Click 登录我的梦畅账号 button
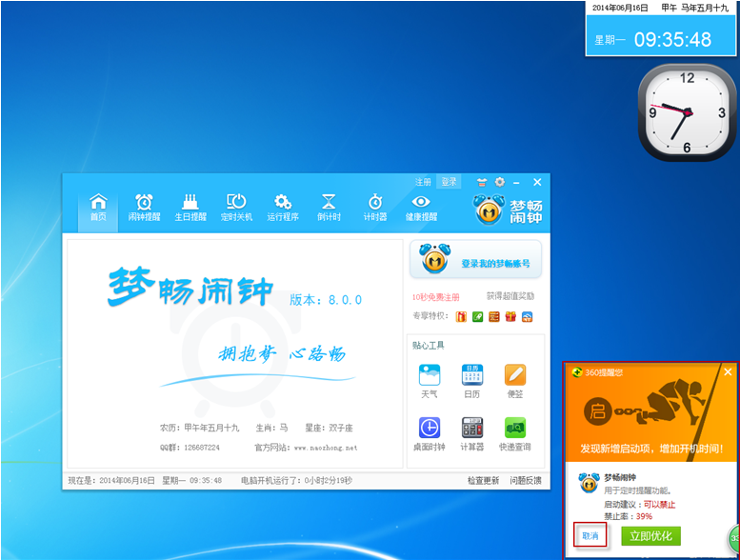 pyautogui.click(x=475, y=259)
